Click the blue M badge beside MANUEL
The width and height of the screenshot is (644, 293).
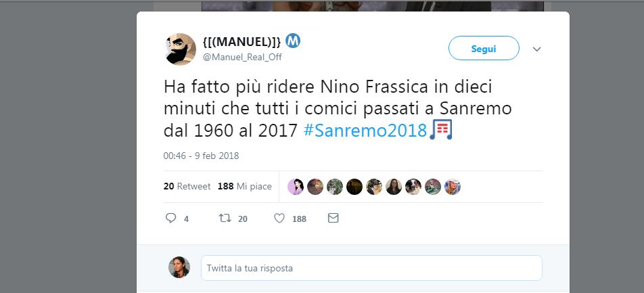pos(293,41)
